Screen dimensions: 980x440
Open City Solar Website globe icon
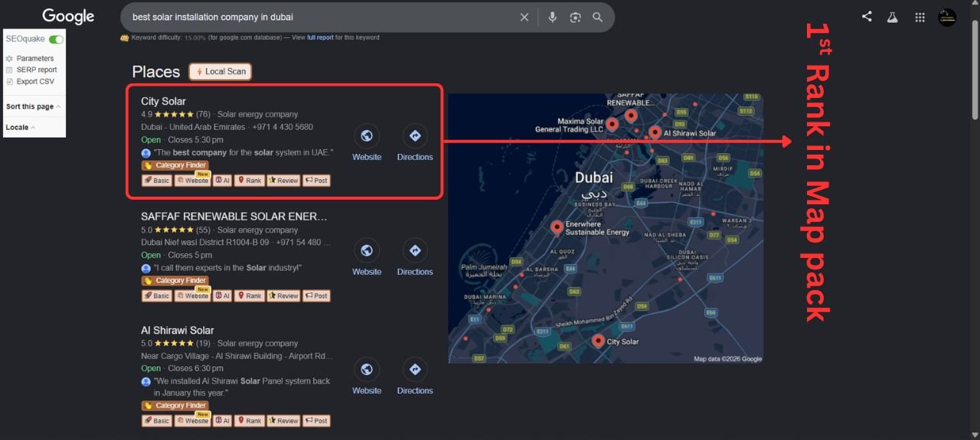[367, 136]
